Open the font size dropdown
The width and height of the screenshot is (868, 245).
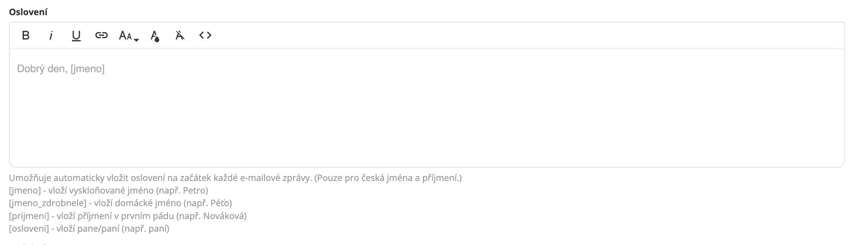pos(128,36)
